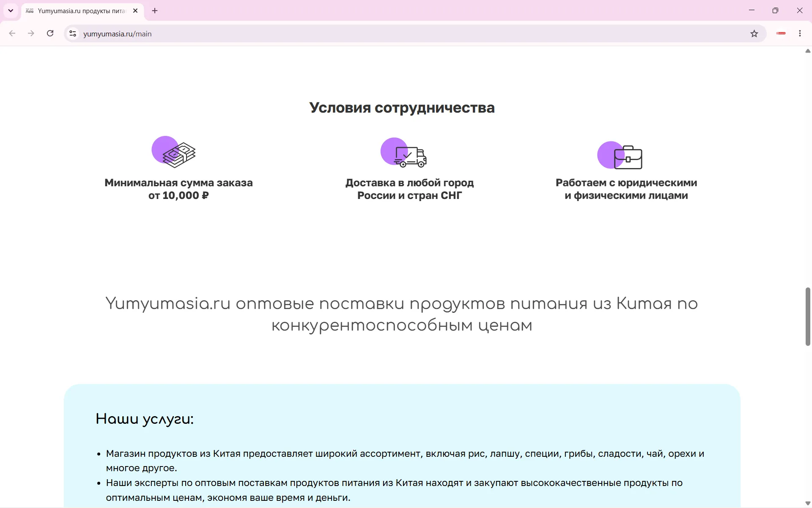The image size is (812, 508).
Task: Close the browser window
Action: point(799,11)
